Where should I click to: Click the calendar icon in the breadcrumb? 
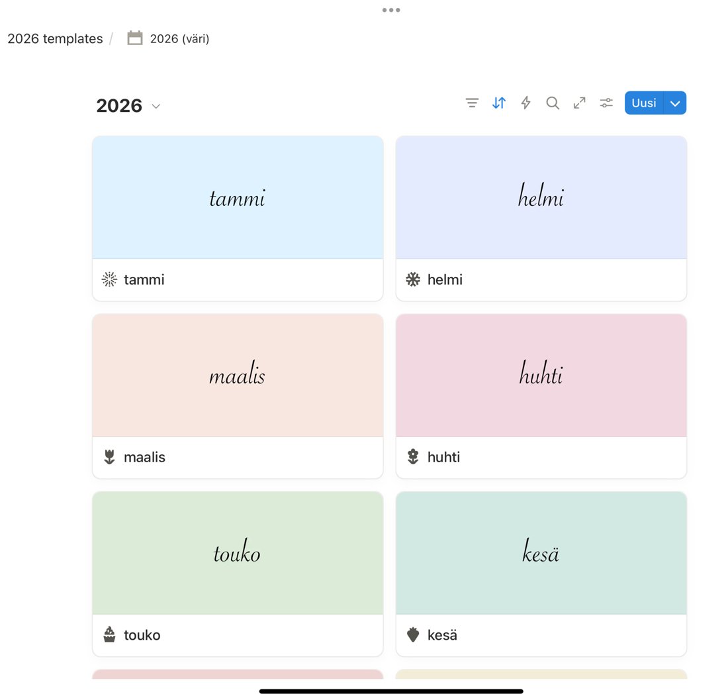(x=134, y=38)
